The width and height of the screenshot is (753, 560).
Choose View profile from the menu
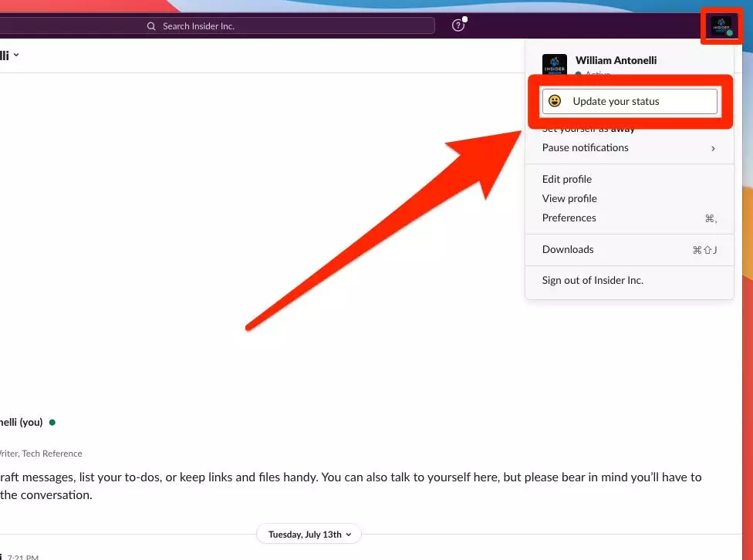point(630,198)
